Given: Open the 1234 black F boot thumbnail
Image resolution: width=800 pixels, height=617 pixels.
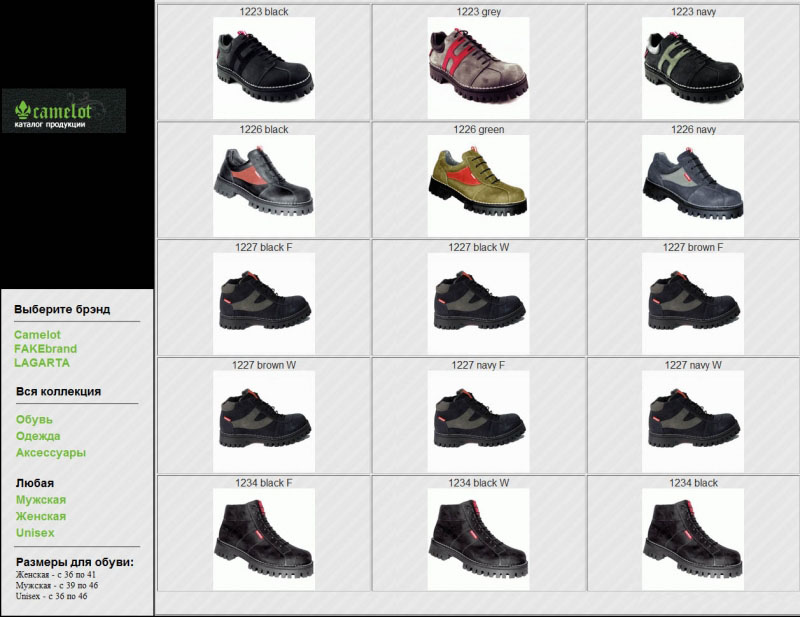Looking at the screenshot, I should [264, 539].
